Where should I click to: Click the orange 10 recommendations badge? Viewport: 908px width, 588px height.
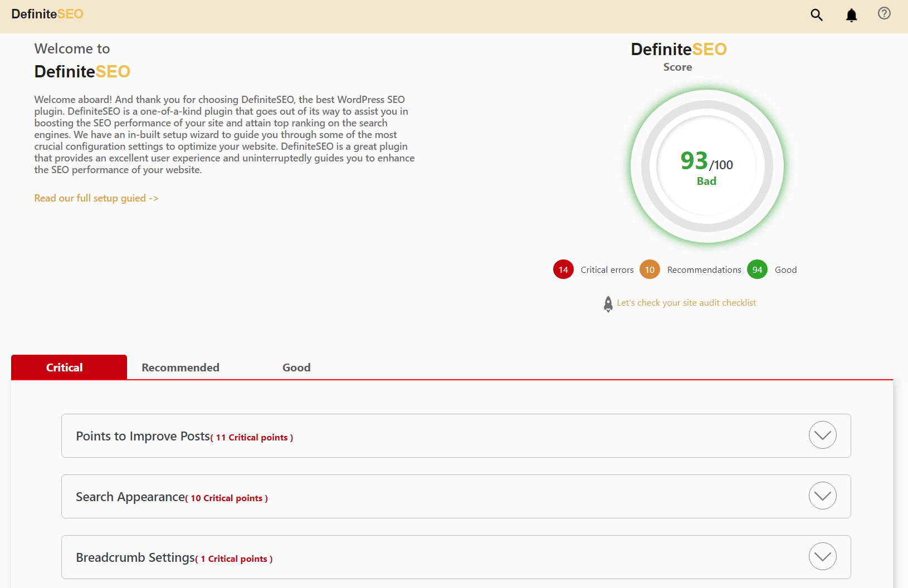click(x=650, y=269)
